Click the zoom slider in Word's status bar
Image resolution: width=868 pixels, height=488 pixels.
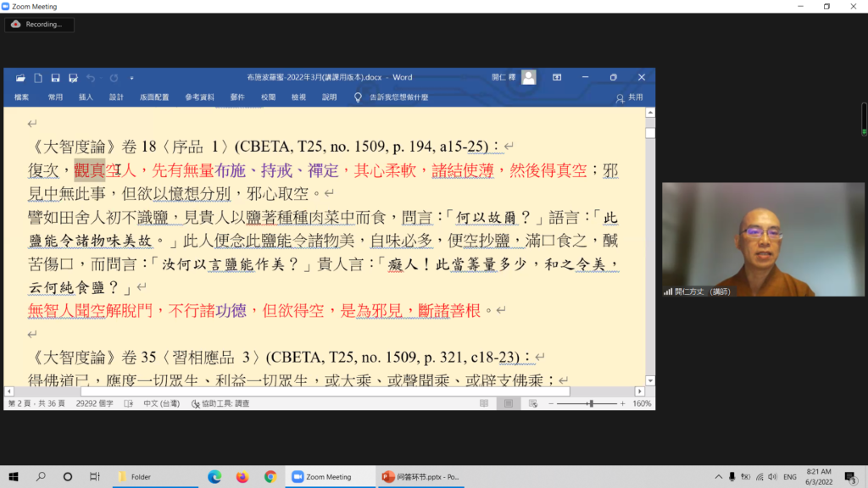tap(591, 403)
